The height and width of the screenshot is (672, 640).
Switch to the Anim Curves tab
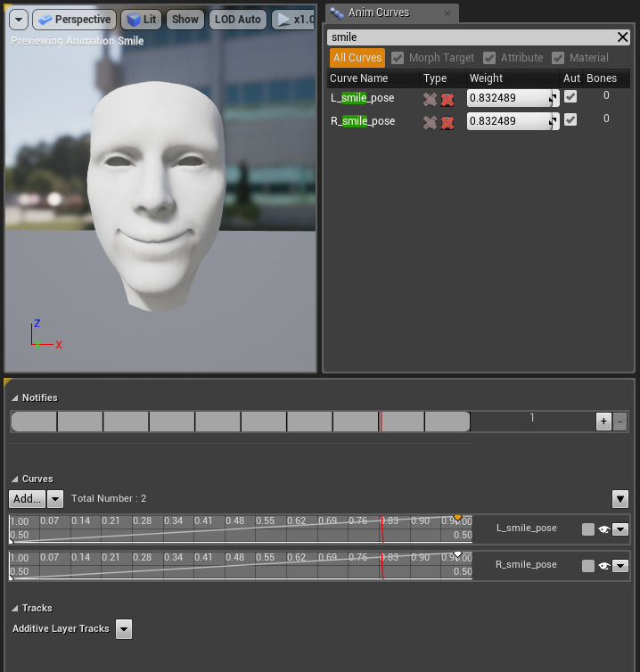click(378, 12)
